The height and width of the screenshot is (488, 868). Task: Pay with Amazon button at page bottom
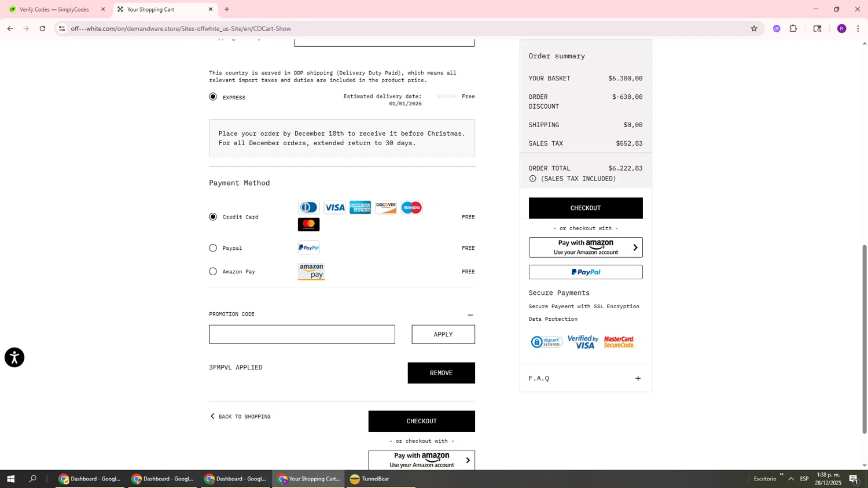pos(421,460)
